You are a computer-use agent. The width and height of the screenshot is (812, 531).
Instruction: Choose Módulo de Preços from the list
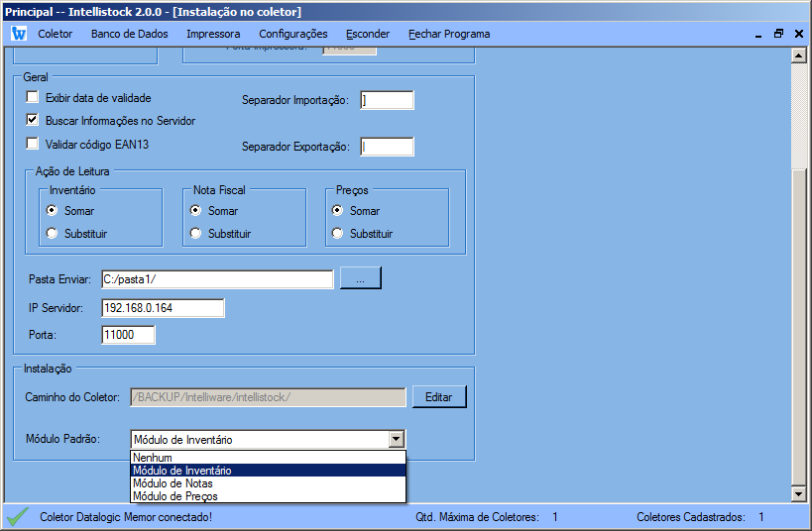[268, 496]
